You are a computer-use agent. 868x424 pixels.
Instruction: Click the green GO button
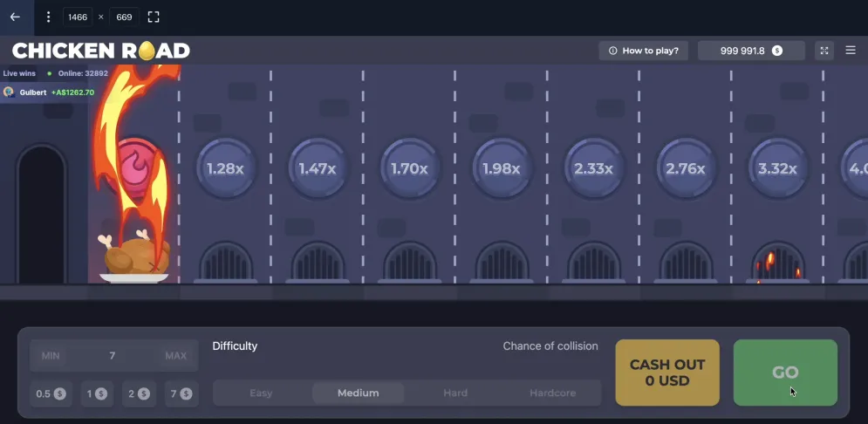pos(785,373)
